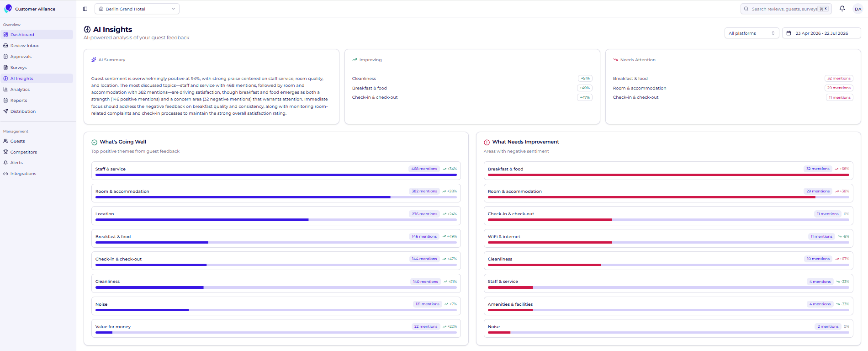Click the calendar icon in date range
868x351 pixels.
pos(789,33)
